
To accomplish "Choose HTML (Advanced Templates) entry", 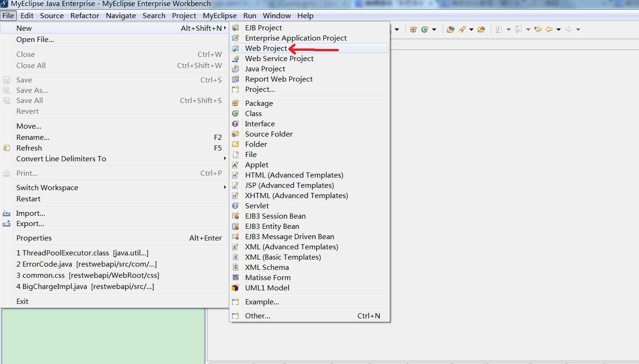I will click(x=309, y=175).
